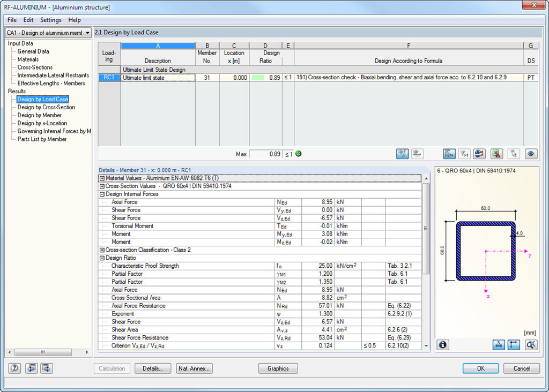Click details scrollbar down arrow
The height and width of the screenshot is (392, 549).
426,346
